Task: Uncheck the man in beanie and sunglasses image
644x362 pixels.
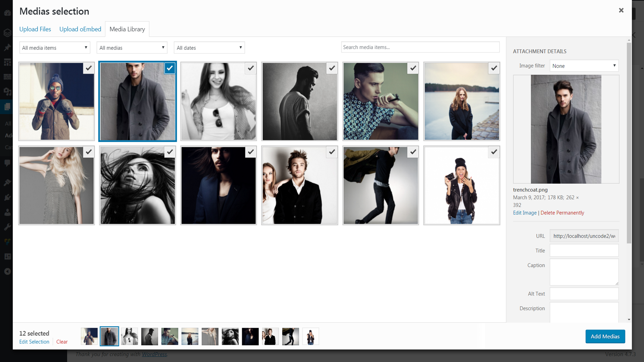Action: [89, 68]
